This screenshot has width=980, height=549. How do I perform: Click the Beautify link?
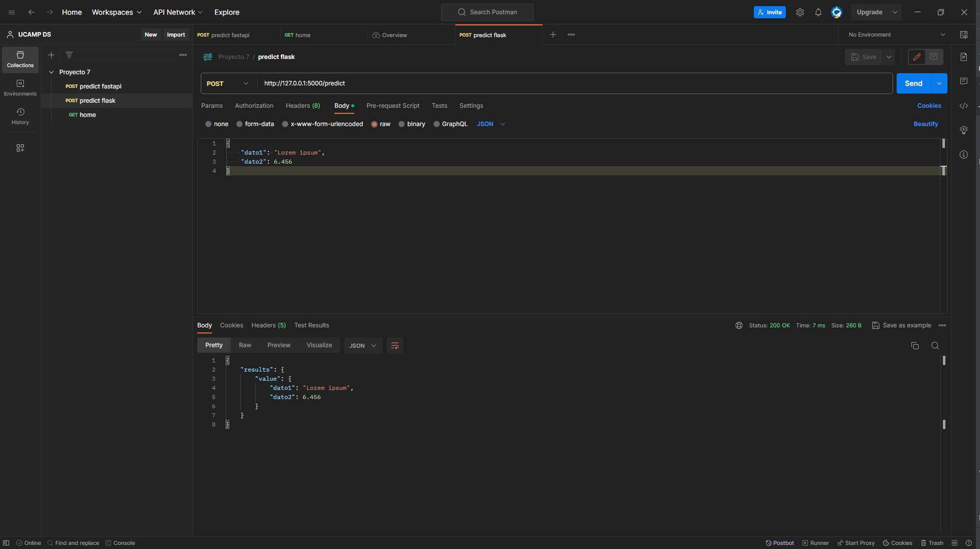925,124
